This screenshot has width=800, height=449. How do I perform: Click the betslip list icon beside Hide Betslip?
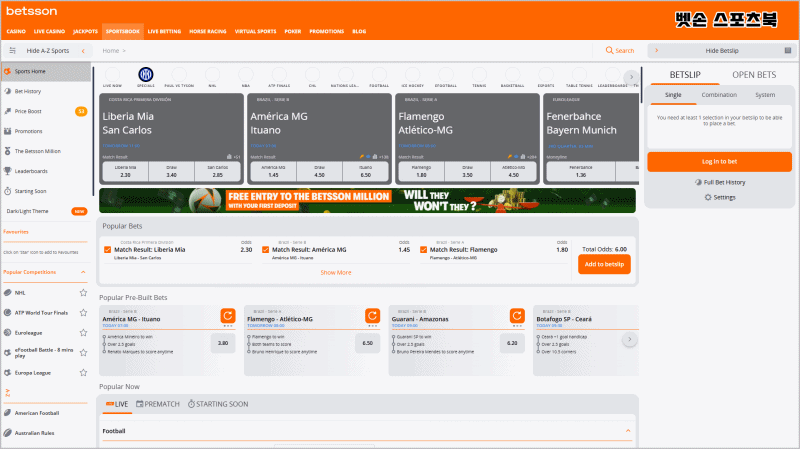click(788, 51)
